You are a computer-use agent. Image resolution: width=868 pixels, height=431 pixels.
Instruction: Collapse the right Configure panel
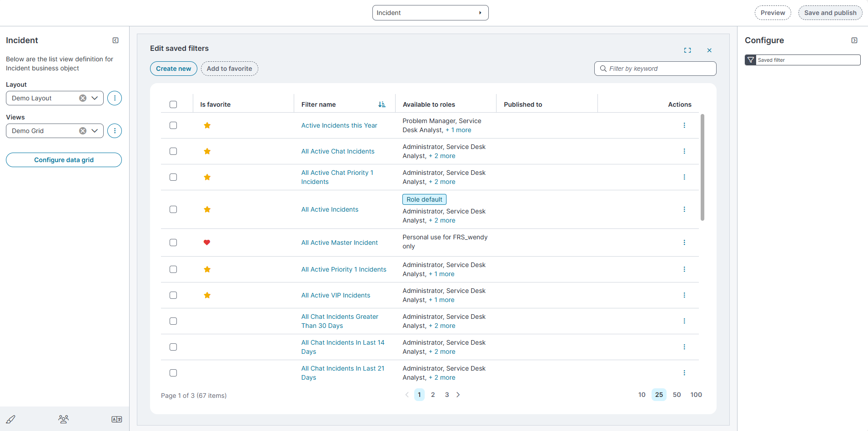(854, 40)
